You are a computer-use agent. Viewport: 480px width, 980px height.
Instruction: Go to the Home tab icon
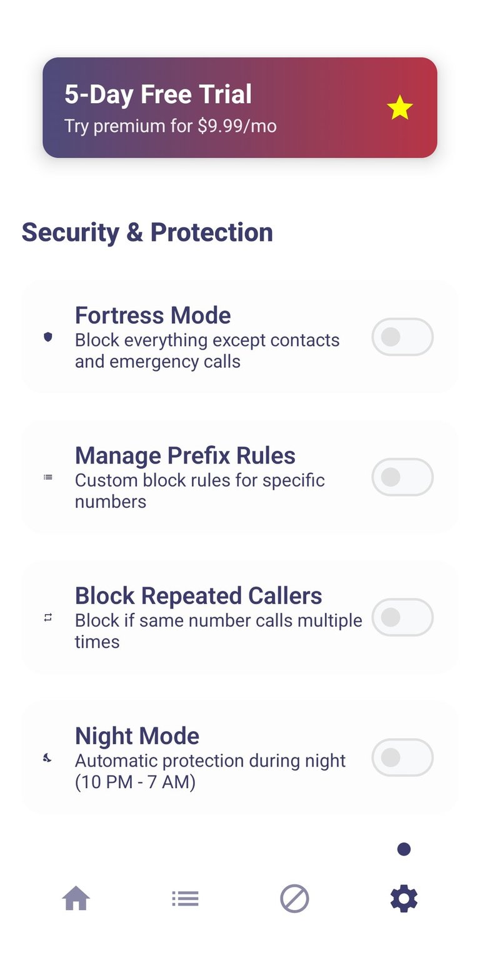pos(76,899)
